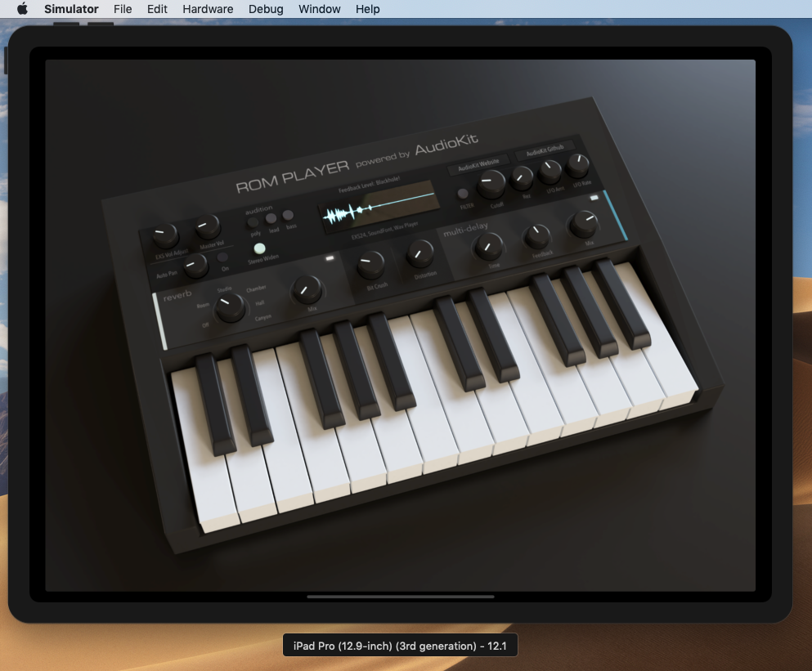Image resolution: width=812 pixels, height=671 pixels.
Task: Select the Studio reverb label
Action: 224,289
